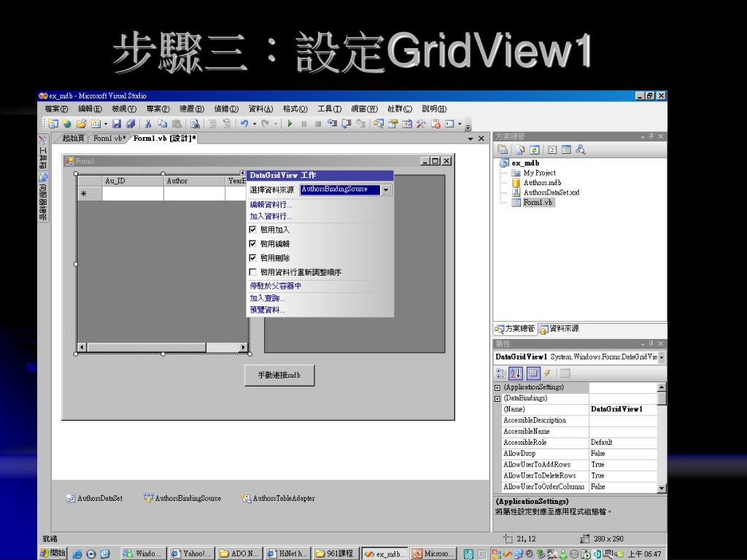The image size is (747, 560).
Task: Click the Properties list icon in Properties panel
Action: click(x=533, y=373)
